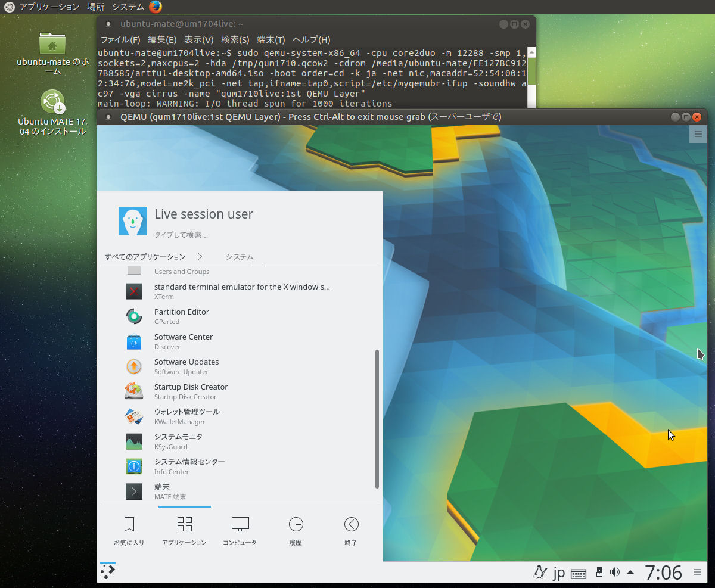Open panel settings hamburger icon beside clock
The image size is (715, 588).
pos(697,573)
